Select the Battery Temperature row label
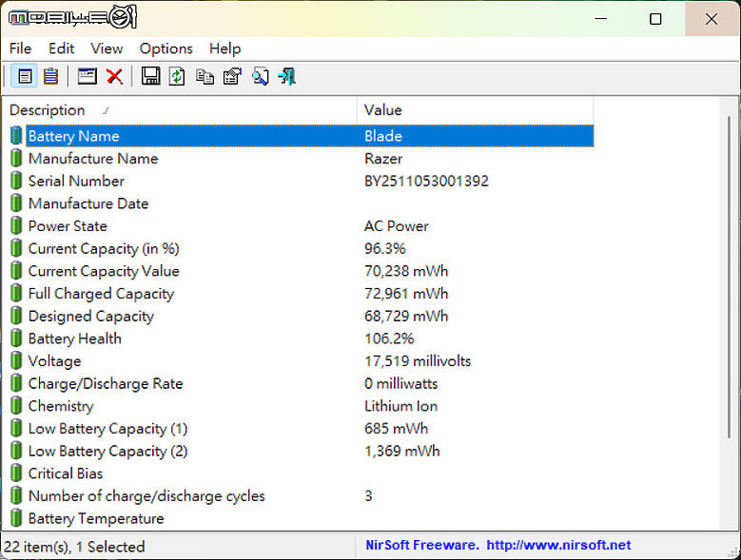This screenshot has height=560, width=741. point(96,518)
